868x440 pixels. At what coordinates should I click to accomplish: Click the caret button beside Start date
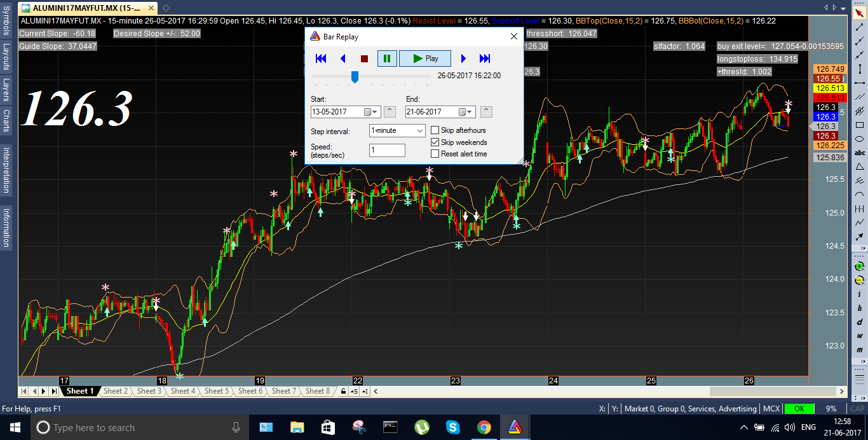point(390,112)
